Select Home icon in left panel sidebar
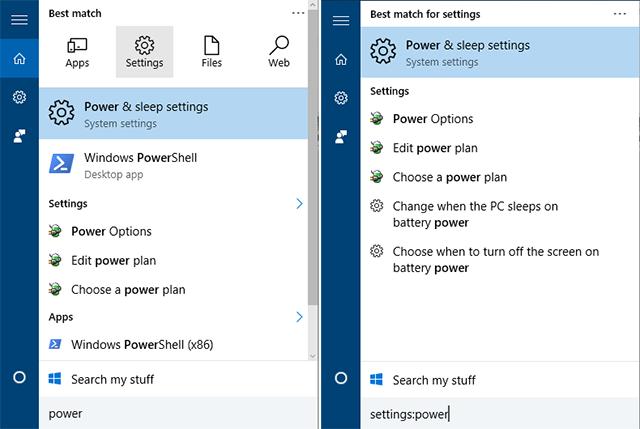This screenshot has height=429, width=640. pos(19,58)
